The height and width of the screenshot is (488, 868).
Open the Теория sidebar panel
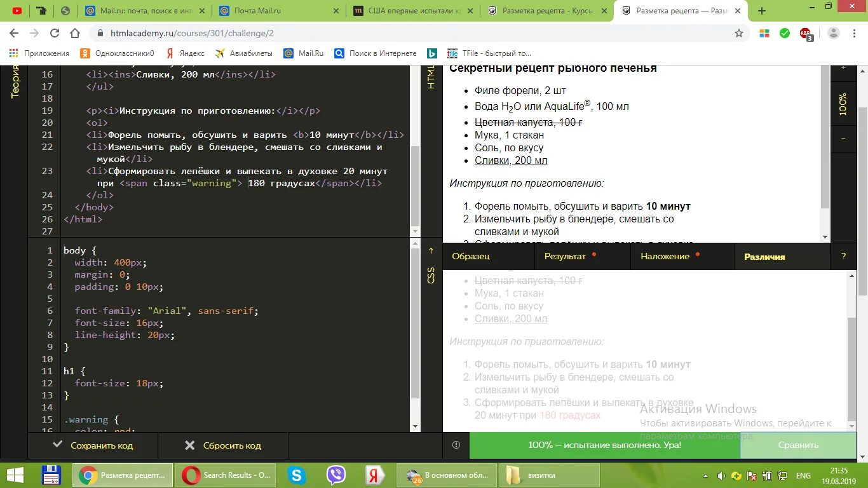click(x=15, y=81)
